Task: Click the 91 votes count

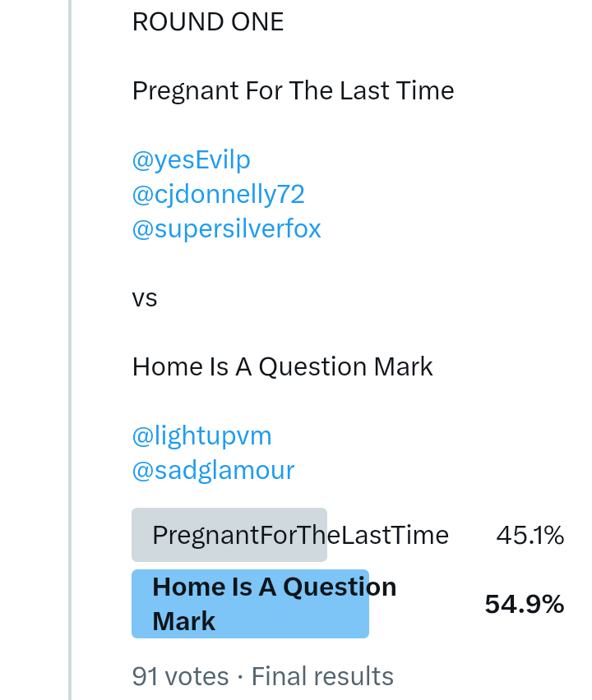Action: [x=180, y=676]
